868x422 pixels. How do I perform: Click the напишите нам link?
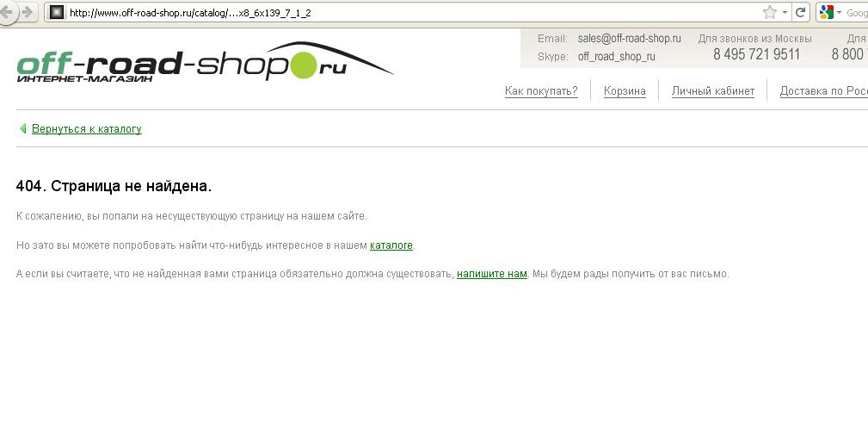pyautogui.click(x=491, y=274)
